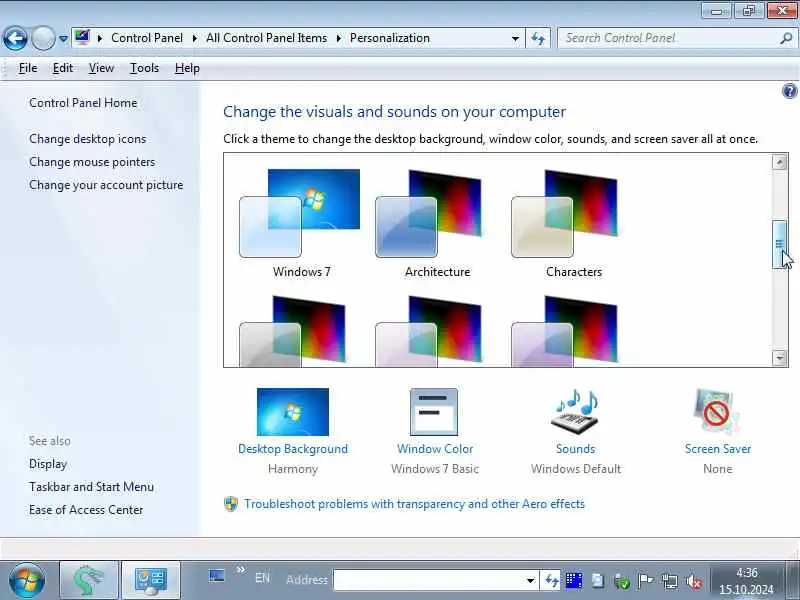Screen dimensions: 800x600
Task: Click the EN language indicator
Action: (x=262, y=578)
